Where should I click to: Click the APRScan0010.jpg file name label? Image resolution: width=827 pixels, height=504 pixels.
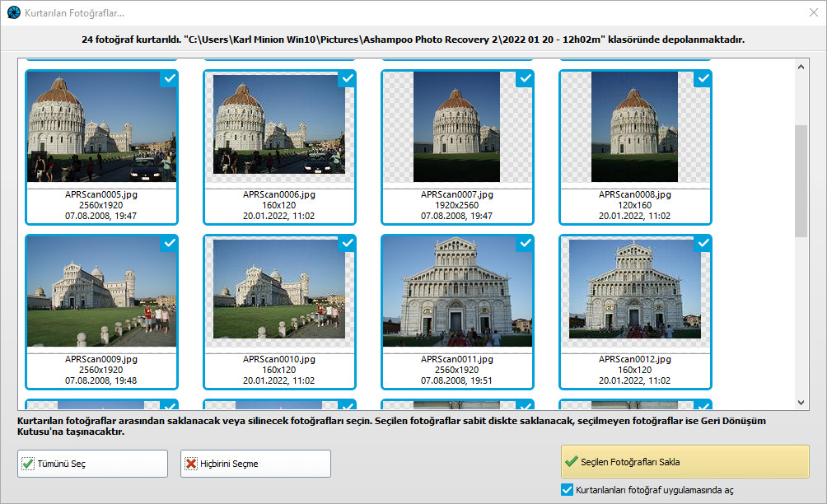tap(279, 359)
